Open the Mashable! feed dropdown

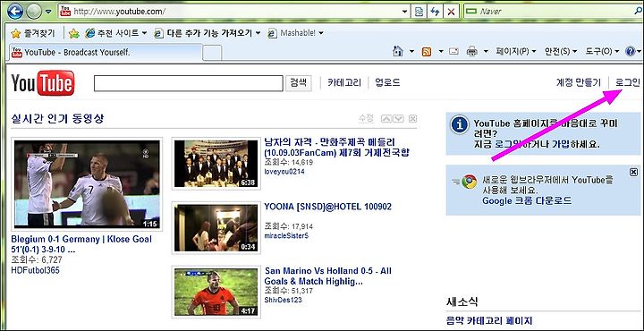pos(295,33)
